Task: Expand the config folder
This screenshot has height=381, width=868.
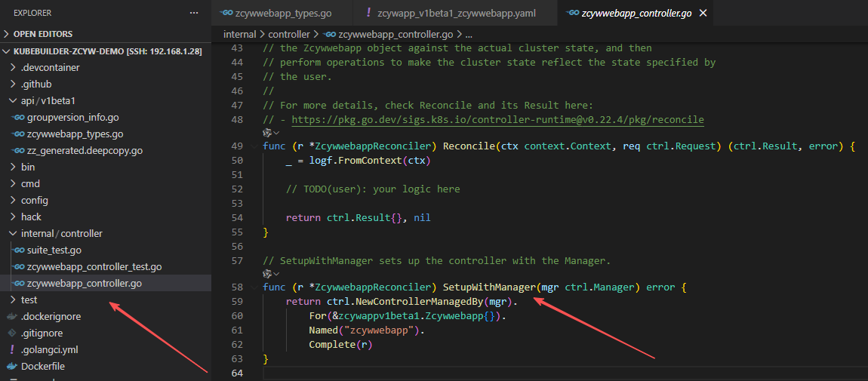Action: click(13, 200)
